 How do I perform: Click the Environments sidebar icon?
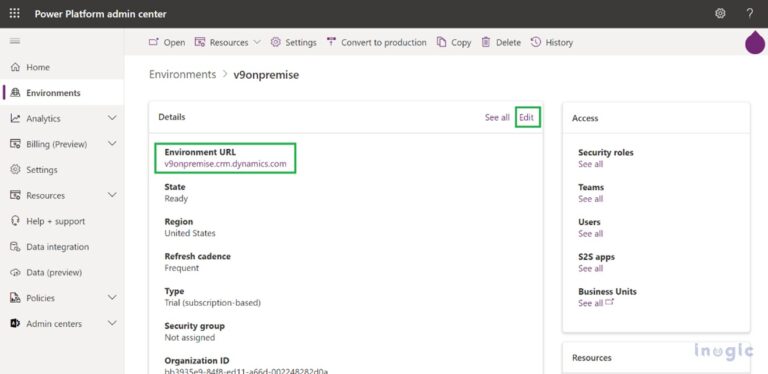coord(16,93)
